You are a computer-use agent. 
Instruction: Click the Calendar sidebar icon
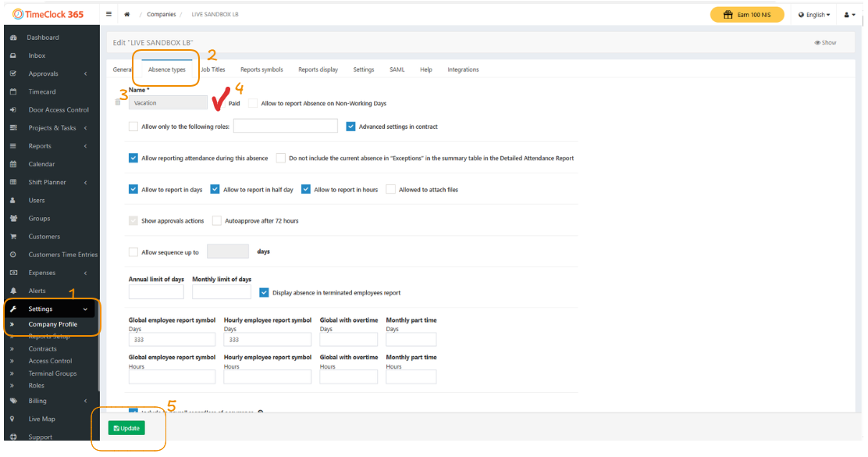coord(13,164)
